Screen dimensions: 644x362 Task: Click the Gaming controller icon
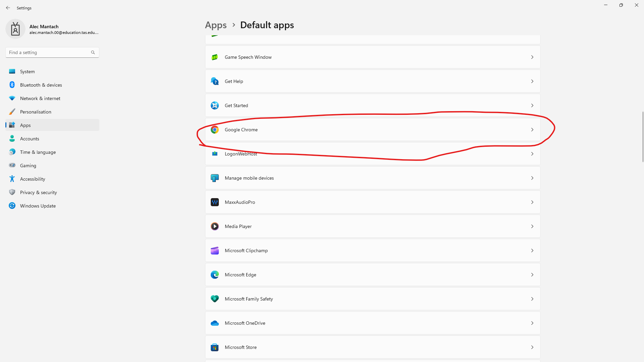click(12, 166)
